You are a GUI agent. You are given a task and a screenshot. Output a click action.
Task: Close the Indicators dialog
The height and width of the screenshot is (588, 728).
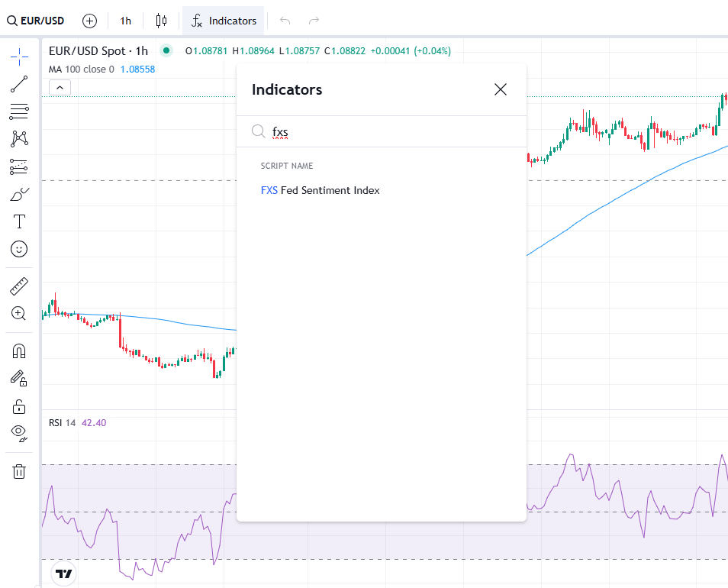(501, 89)
